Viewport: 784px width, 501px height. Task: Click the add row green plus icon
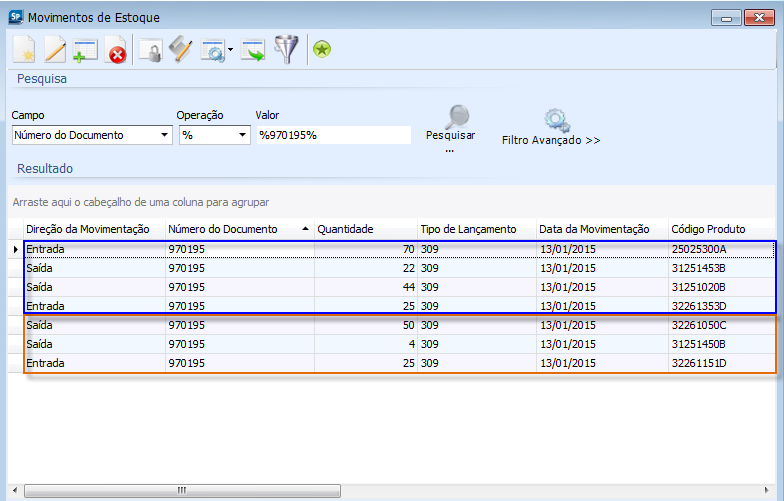point(85,50)
